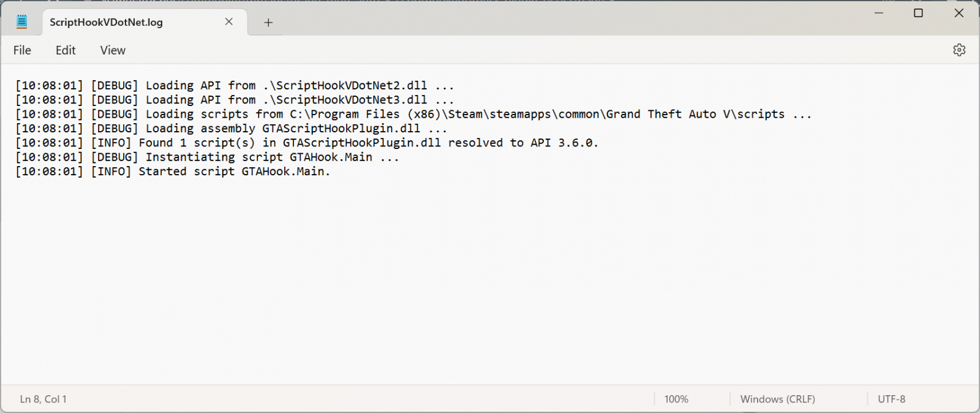Open the Edit menu
980x413 pixels.
(x=66, y=50)
